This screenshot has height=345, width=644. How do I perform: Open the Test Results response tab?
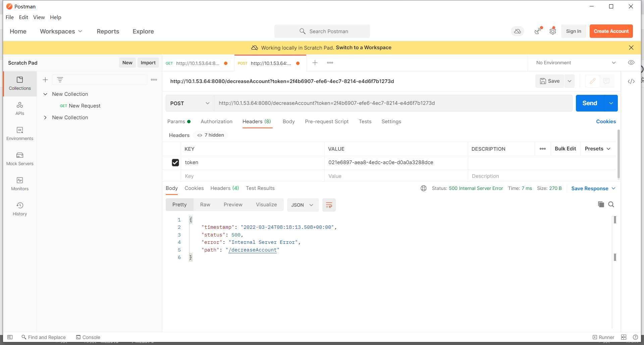(260, 188)
